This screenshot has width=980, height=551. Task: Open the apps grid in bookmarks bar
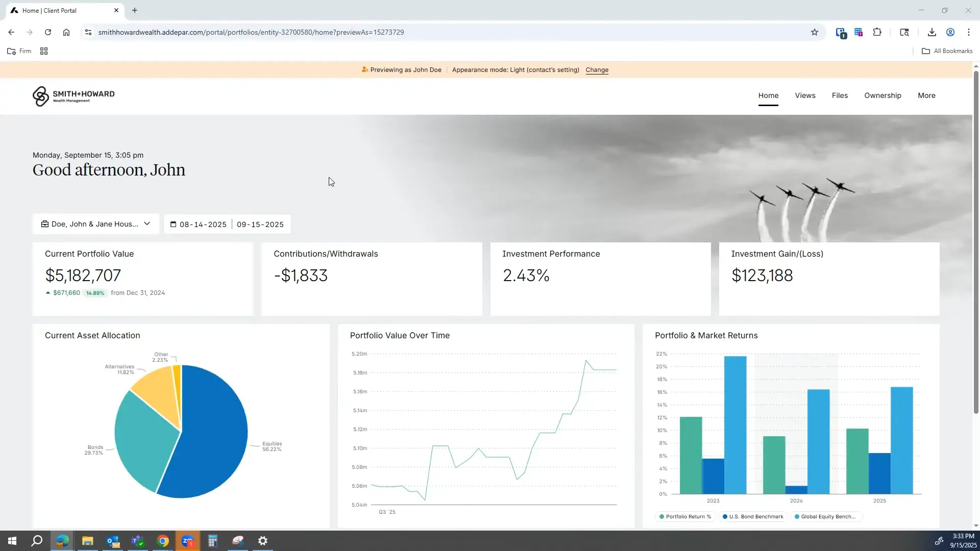(x=44, y=51)
